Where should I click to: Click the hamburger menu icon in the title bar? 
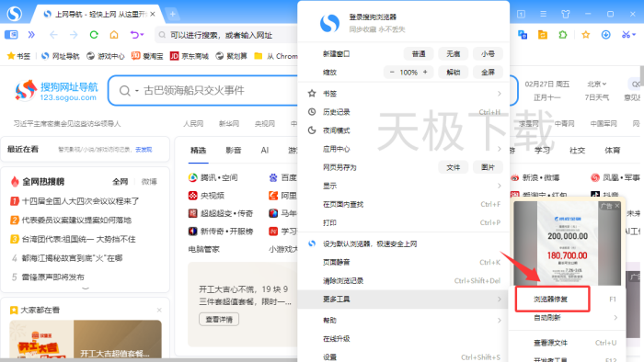coord(543,14)
